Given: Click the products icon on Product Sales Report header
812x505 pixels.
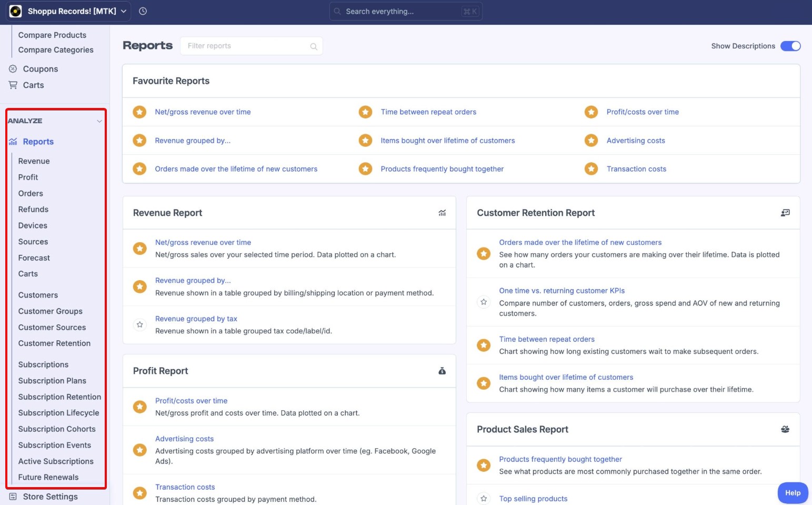Looking at the screenshot, I should pyautogui.click(x=785, y=429).
